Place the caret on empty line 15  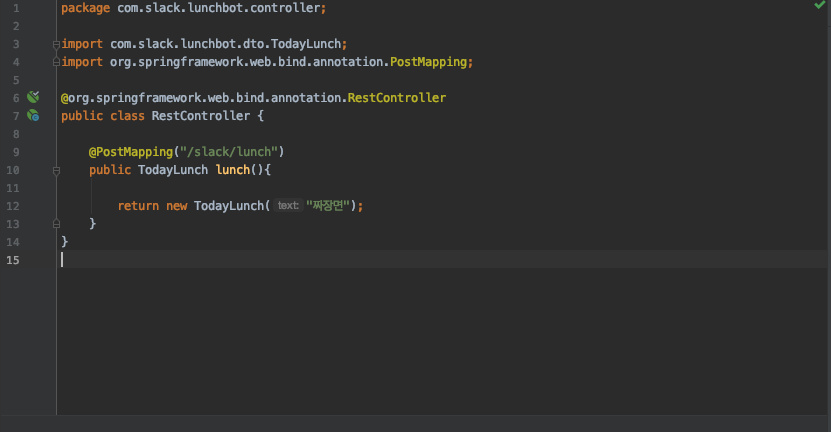point(443,259)
